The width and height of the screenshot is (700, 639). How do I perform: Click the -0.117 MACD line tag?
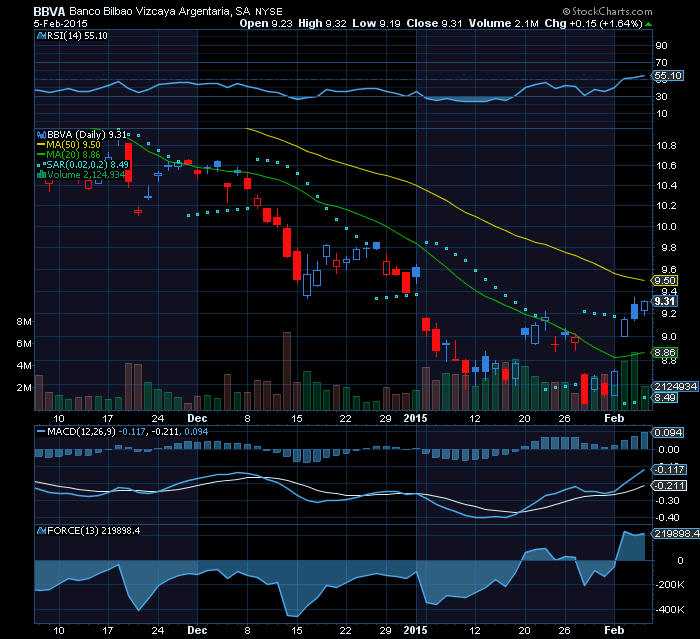pyautogui.click(x=670, y=470)
